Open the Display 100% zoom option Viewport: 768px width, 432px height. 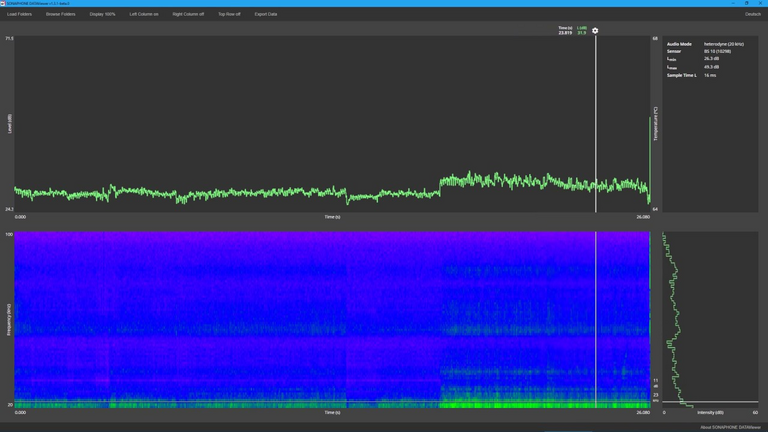102,14
